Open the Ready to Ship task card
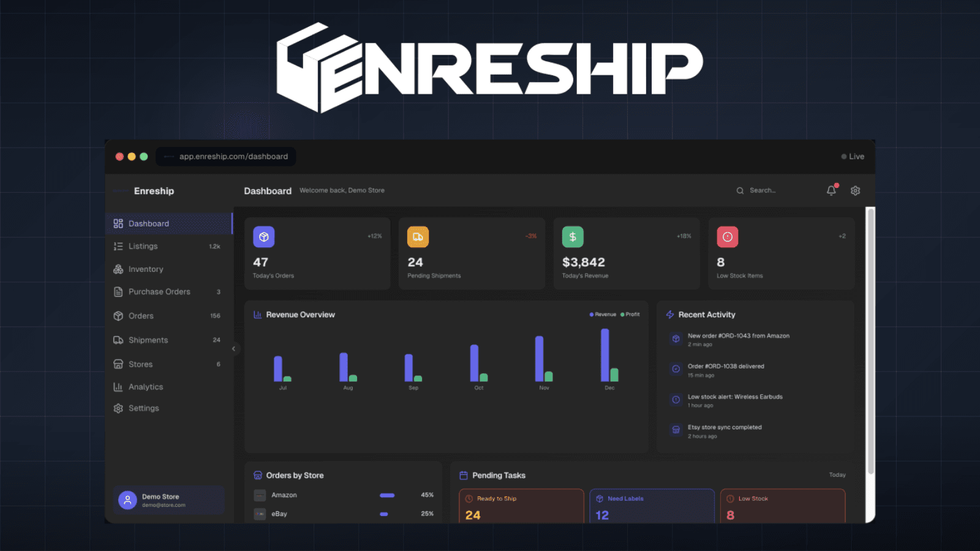This screenshot has width=980, height=551. tap(521, 506)
